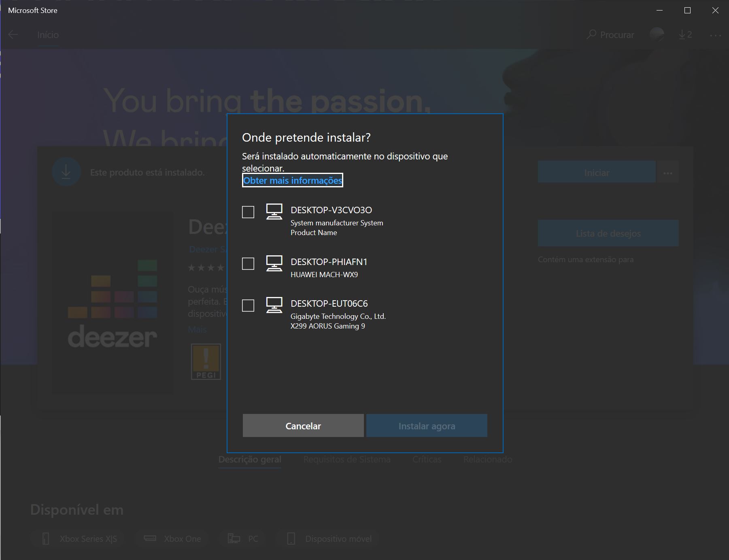Switch to the Requisitos de Sistema tab
Image resolution: width=729 pixels, height=560 pixels.
tap(347, 460)
